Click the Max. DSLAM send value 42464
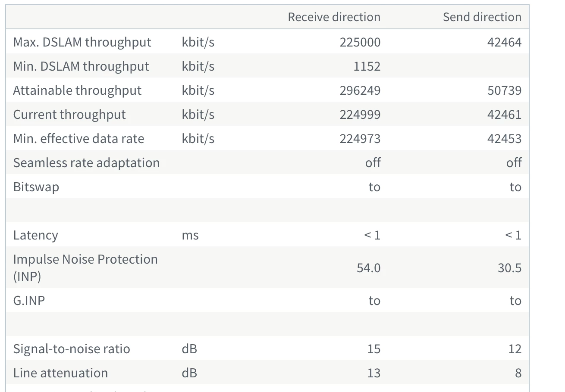The image size is (565, 392). (x=504, y=42)
